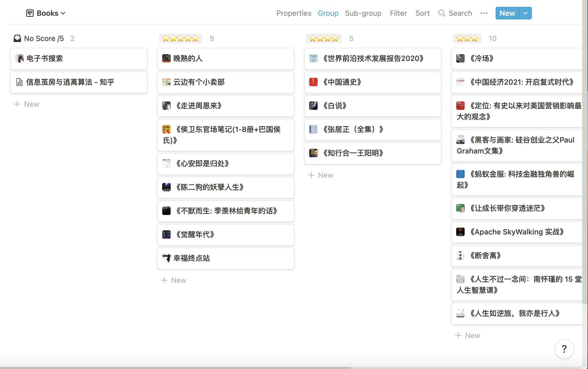This screenshot has width=588, height=369.
Task: Open the Properties menu
Action: [294, 13]
